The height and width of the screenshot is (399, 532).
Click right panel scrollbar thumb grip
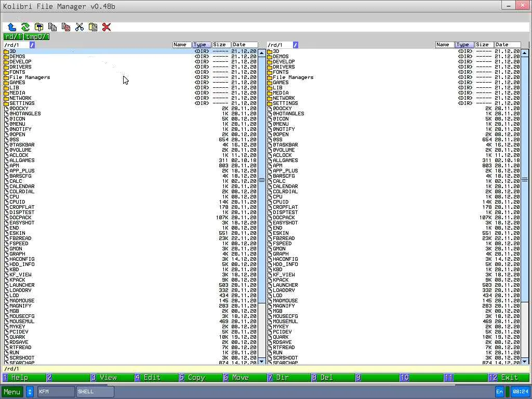pos(525,180)
